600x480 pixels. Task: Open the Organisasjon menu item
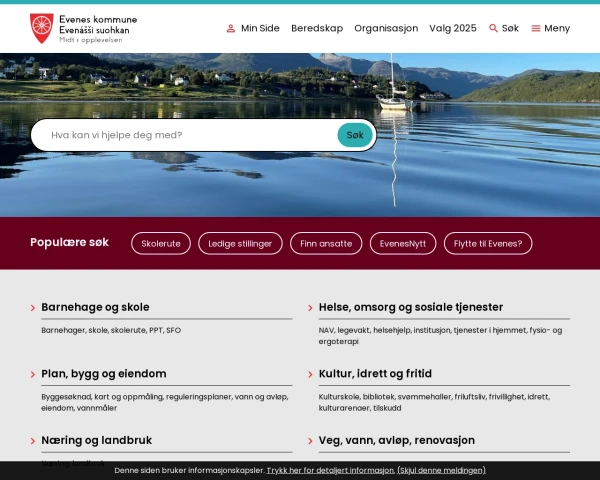[386, 28]
